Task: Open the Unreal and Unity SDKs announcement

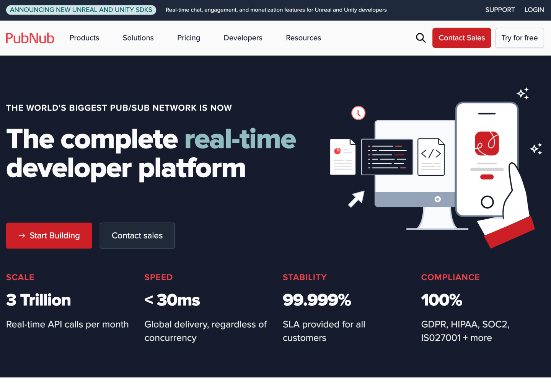Action: (81, 10)
